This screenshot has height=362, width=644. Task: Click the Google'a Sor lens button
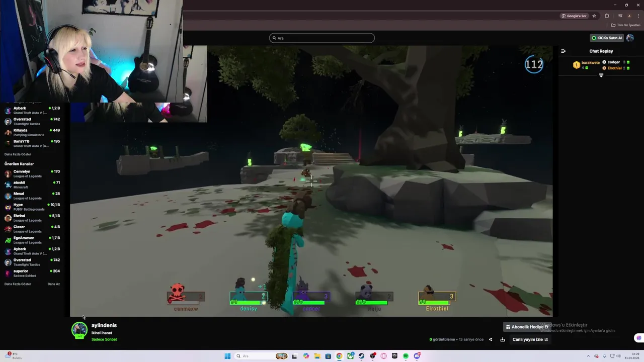574,16
